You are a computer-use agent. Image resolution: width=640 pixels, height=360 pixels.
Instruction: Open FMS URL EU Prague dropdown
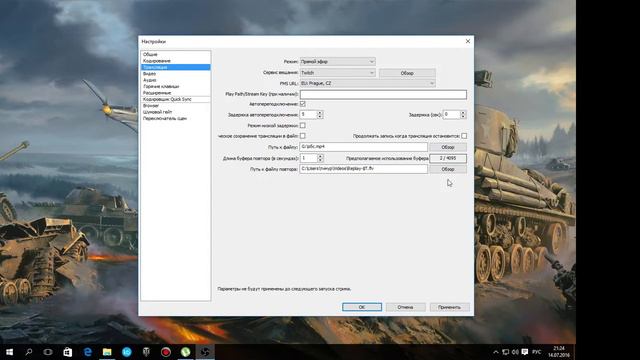point(367,83)
